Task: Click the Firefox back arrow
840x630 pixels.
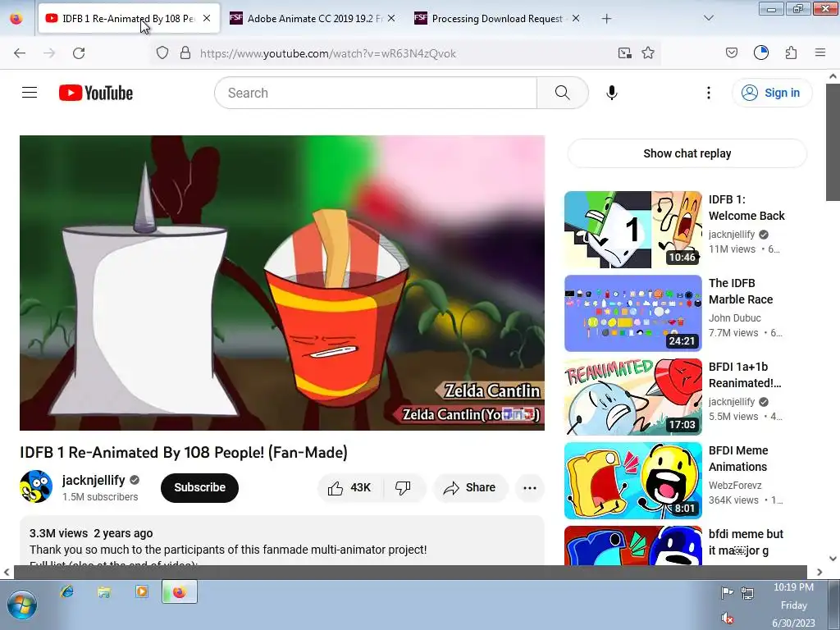Action: (x=20, y=53)
